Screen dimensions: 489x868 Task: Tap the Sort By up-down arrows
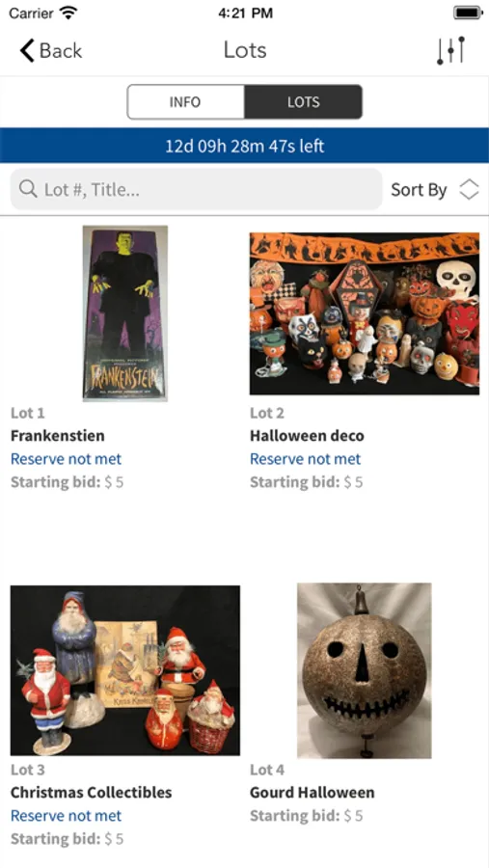469,190
